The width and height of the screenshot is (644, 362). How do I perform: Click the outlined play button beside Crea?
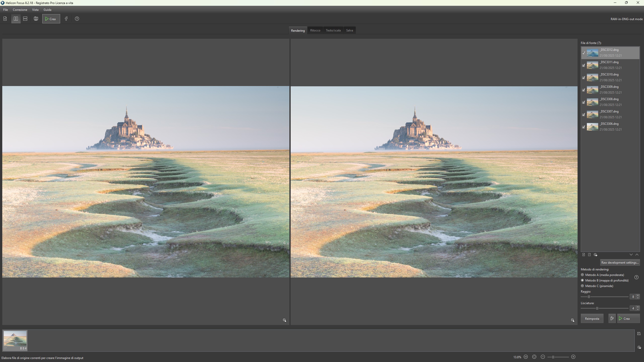click(x=612, y=318)
